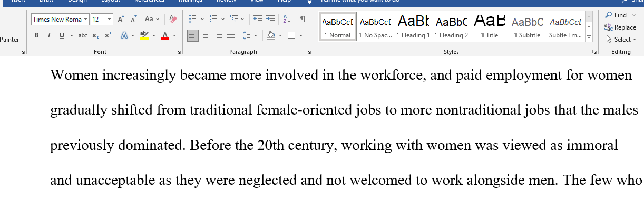Apply subscript formatting

[x=95, y=36]
